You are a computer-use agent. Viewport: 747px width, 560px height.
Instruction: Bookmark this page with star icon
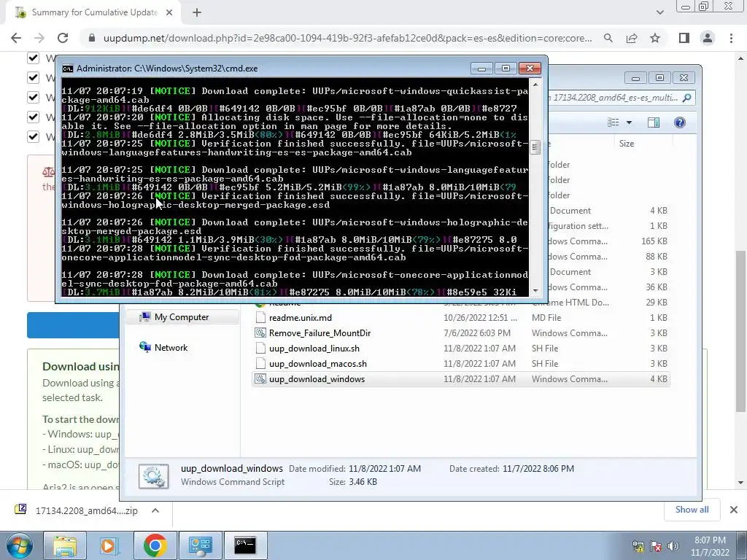(655, 38)
